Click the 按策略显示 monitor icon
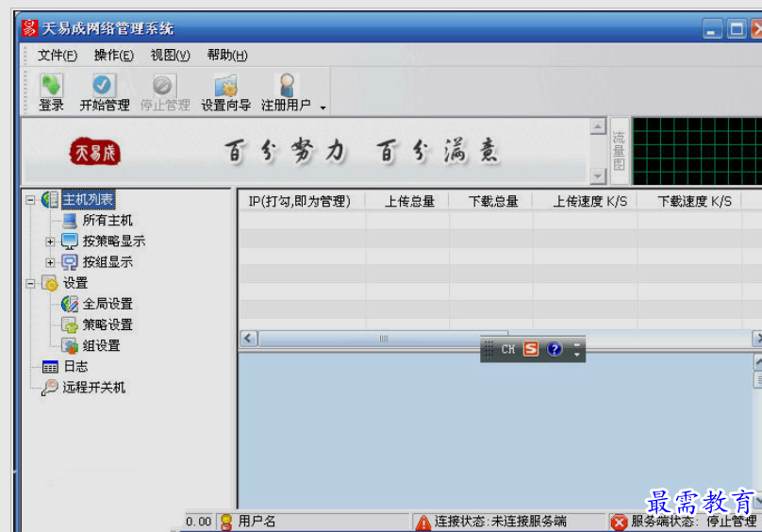The width and height of the screenshot is (762, 532). click(69, 241)
